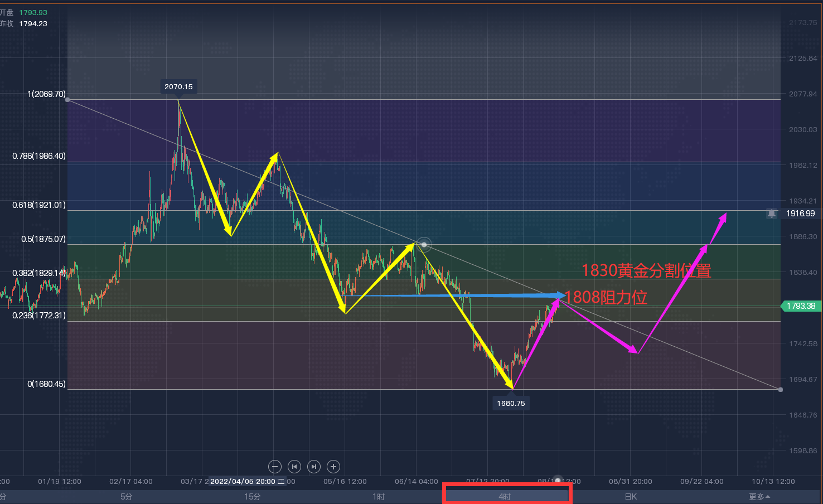
Task: Click the zoom in plus button
Action: [x=333, y=467]
